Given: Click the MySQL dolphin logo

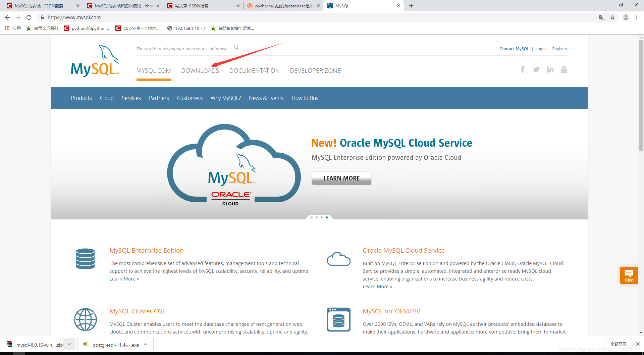Looking at the screenshot, I should pyautogui.click(x=95, y=61).
